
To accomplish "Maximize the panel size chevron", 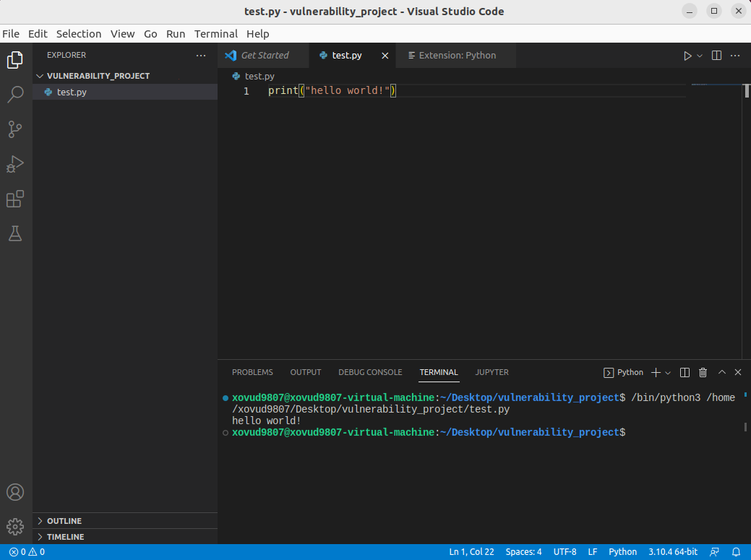I will (722, 372).
